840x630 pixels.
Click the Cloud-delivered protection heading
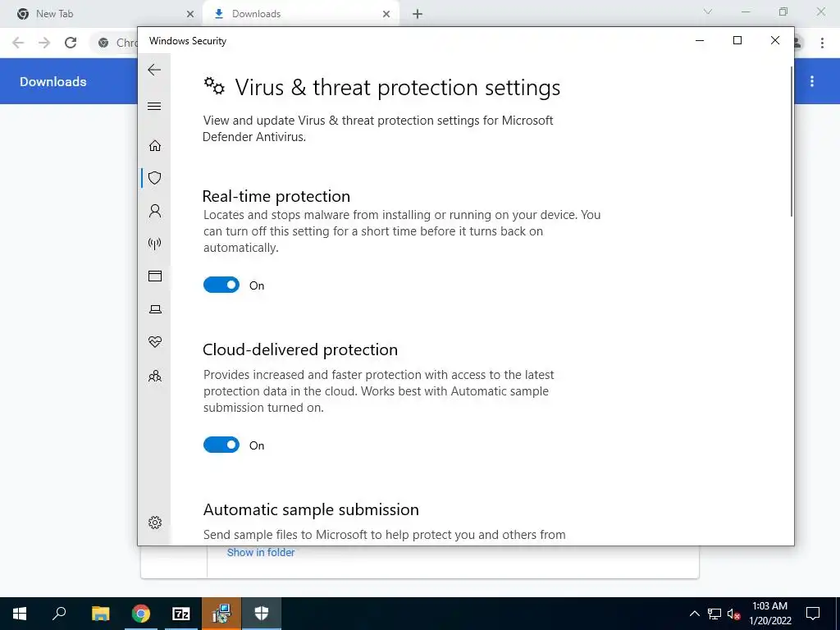pos(300,349)
